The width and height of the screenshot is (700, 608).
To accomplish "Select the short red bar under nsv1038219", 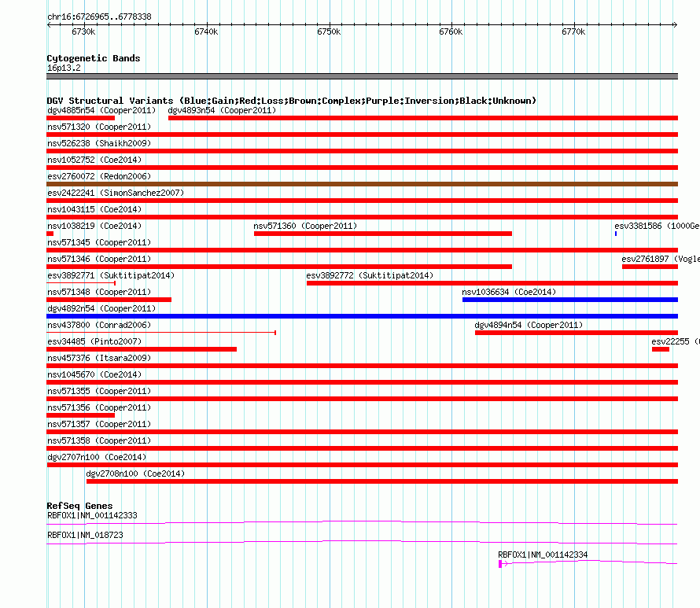I will tap(50, 234).
